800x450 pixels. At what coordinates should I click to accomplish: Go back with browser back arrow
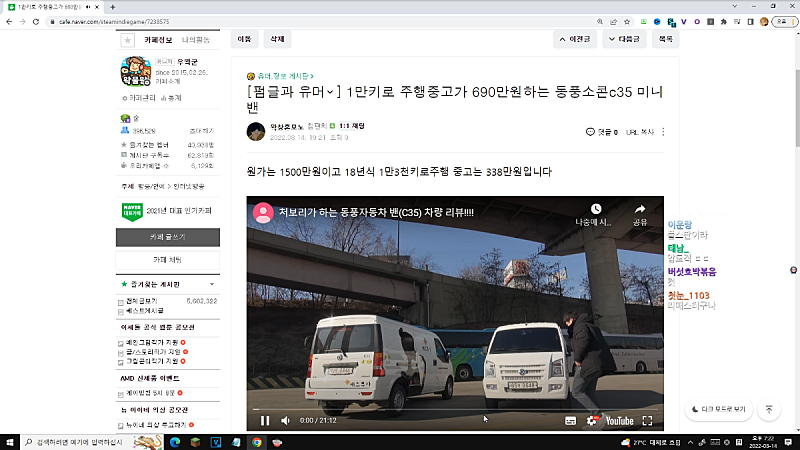pyautogui.click(x=9, y=22)
